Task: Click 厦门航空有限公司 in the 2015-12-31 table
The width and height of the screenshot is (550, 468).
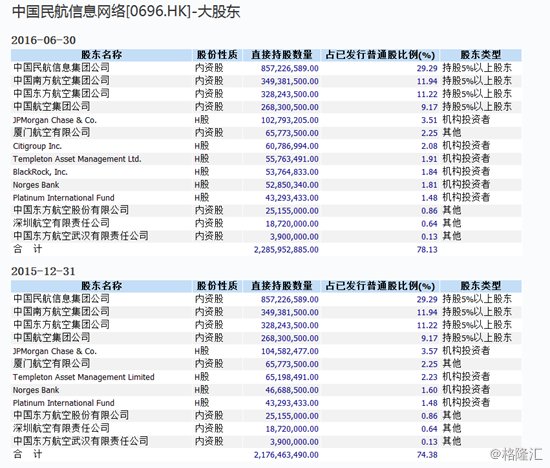Action: pyautogui.click(x=52, y=364)
